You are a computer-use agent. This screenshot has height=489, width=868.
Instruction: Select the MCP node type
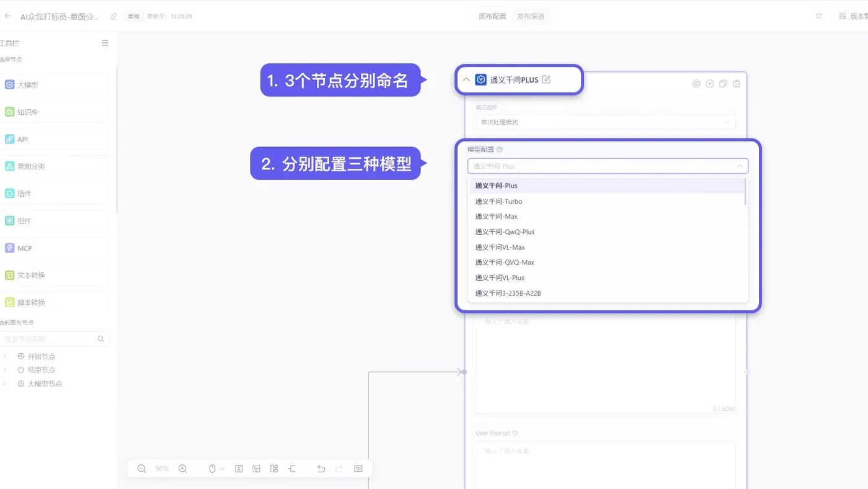54,248
